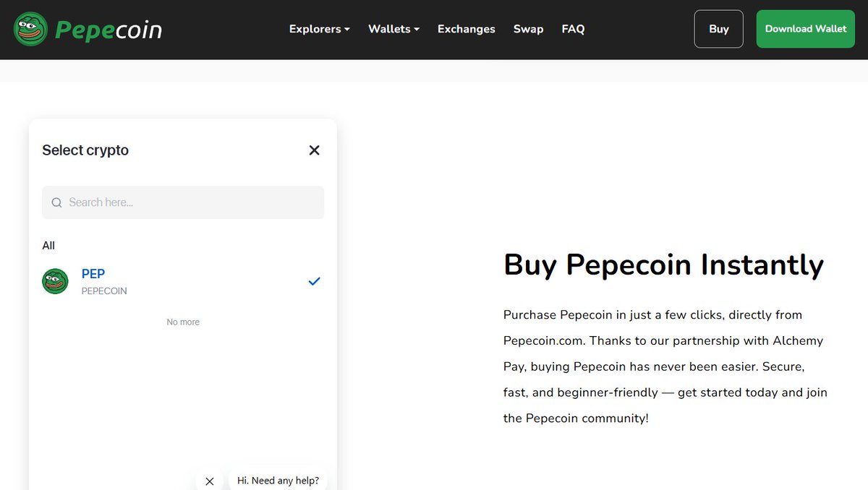Open the FAQ page

coord(573,29)
